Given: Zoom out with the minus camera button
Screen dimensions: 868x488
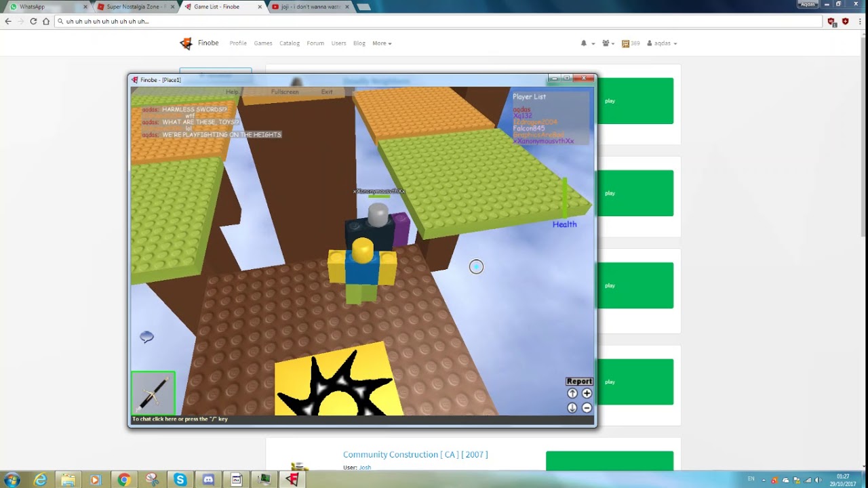Looking at the screenshot, I should point(587,408).
